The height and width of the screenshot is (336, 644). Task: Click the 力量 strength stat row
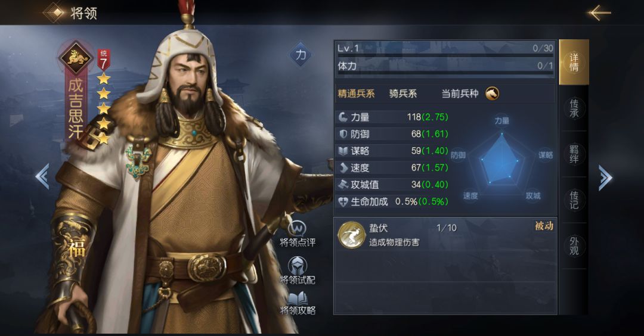click(393, 117)
